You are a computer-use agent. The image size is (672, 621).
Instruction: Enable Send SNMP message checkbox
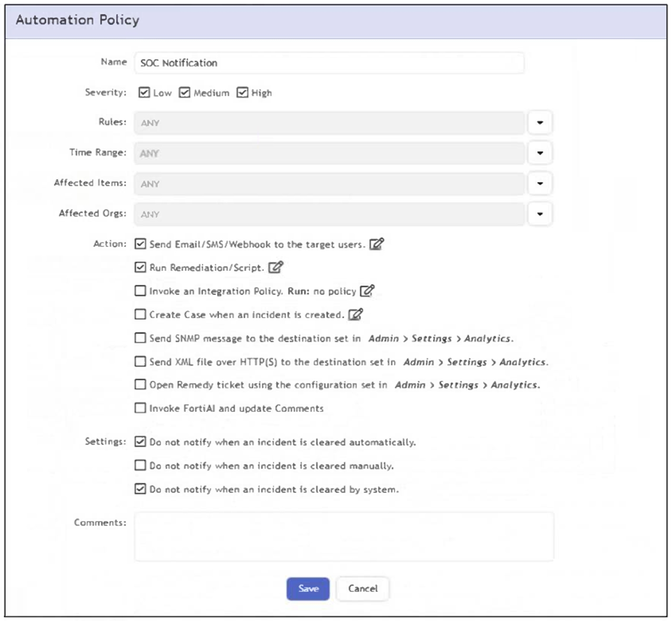(x=140, y=338)
